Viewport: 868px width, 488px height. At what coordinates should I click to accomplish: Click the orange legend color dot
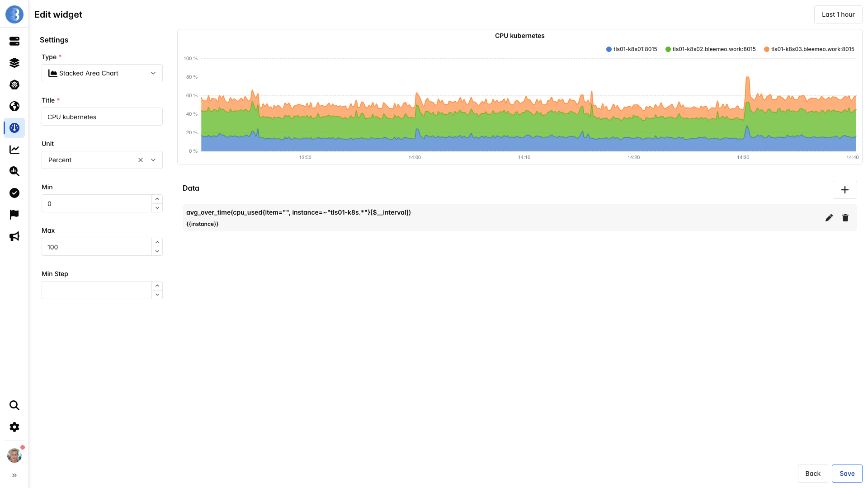(x=767, y=49)
